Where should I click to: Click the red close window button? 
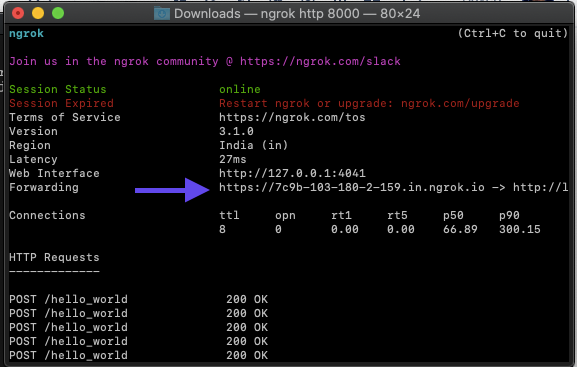[x=18, y=13]
